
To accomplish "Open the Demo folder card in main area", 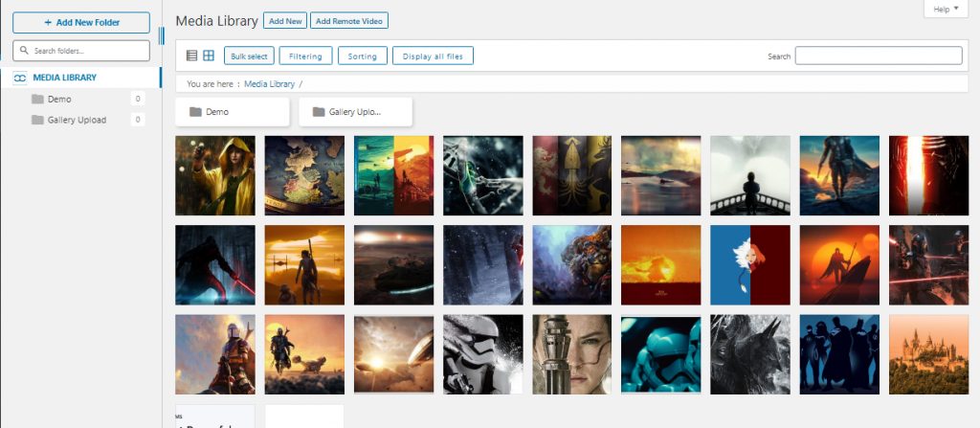I will click(233, 112).
